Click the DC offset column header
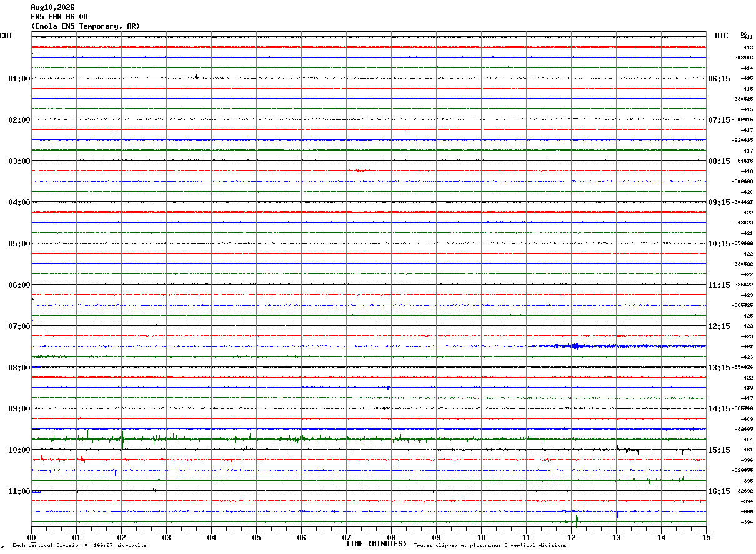 (744, 34)
